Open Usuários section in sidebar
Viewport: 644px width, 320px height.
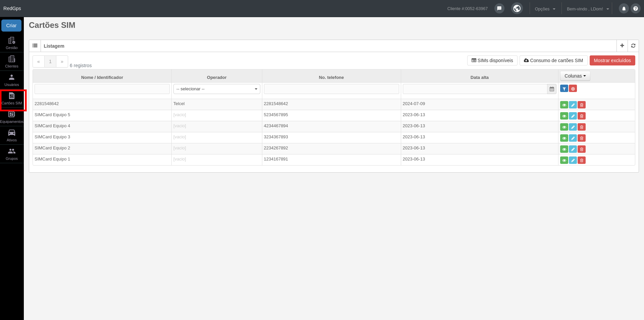(x=12, y=80)
